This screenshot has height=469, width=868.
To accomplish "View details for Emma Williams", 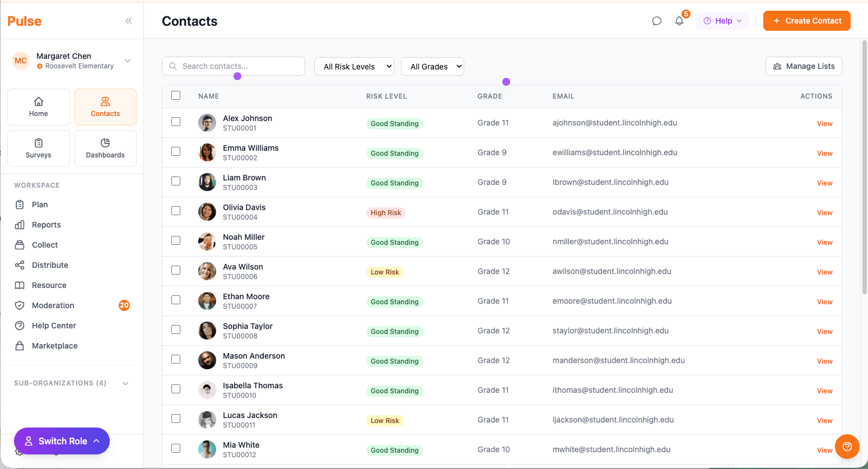I will coord(824,153).
